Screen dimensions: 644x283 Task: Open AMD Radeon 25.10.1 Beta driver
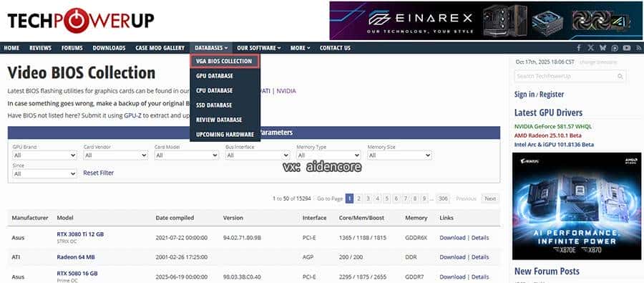pos(548,135)
